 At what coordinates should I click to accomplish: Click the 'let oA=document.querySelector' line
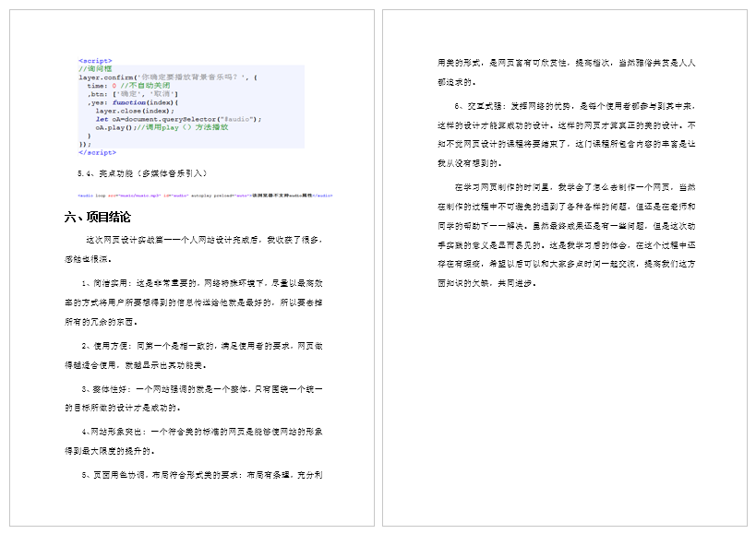178,119
